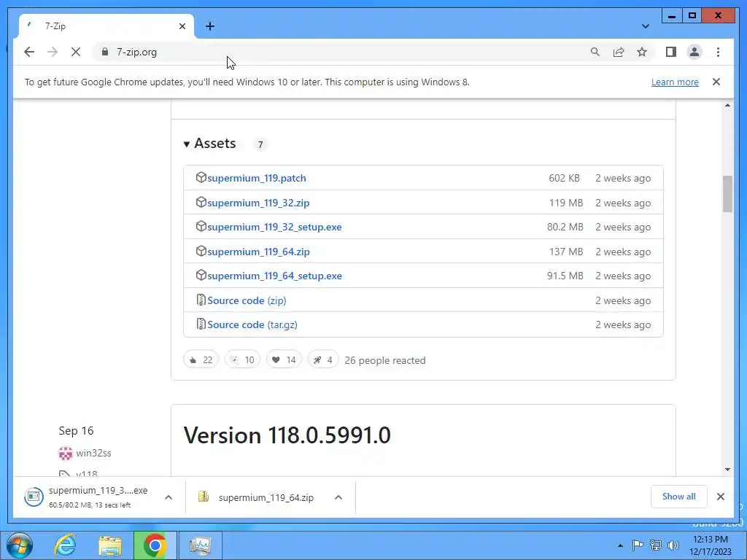Screen dimensions: 747x560
Task: Stop loading the page
Action: point(76,52)
